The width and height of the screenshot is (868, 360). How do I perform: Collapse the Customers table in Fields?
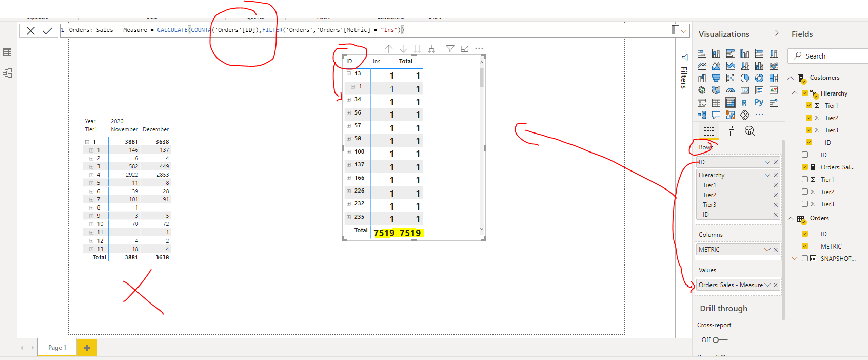tap(791, 78)
